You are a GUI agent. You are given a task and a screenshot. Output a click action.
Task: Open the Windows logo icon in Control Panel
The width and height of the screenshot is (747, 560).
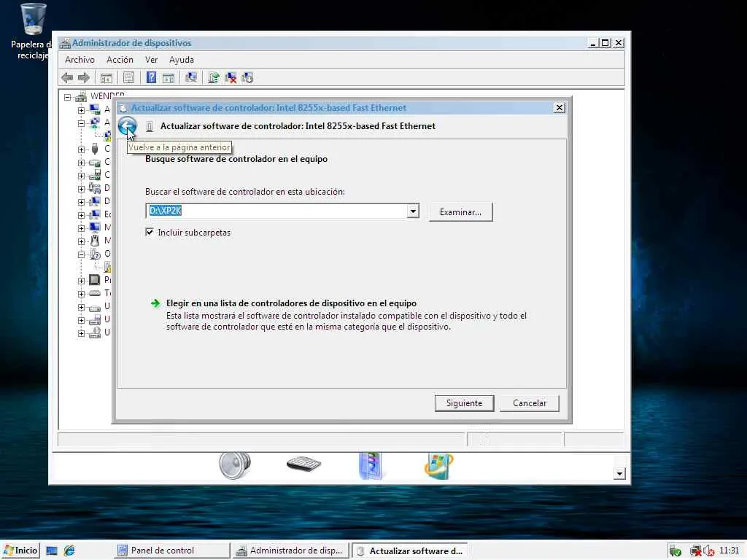[x=438, y=465]
